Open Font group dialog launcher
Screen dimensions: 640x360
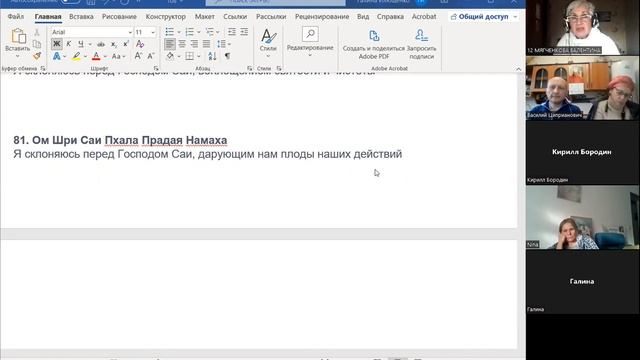coord(156,69)
